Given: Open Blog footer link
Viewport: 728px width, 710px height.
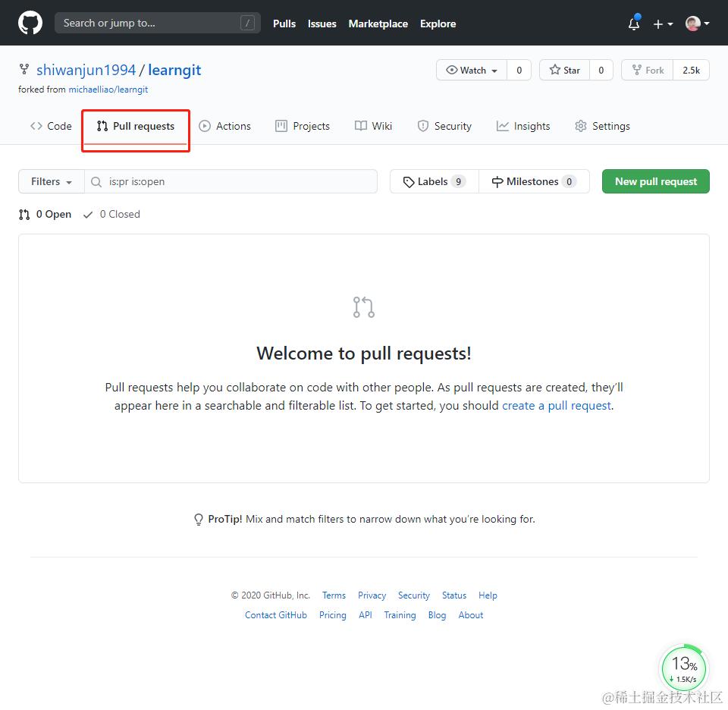Looking at the screenshot, I should click(437, 615).
